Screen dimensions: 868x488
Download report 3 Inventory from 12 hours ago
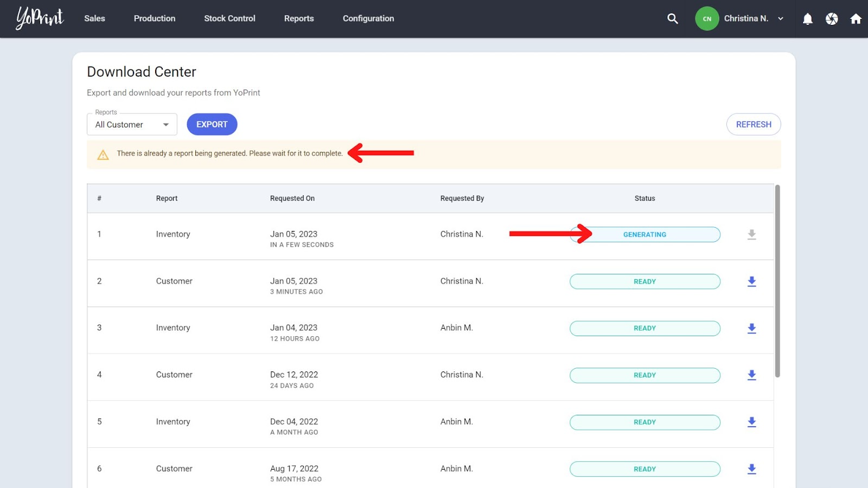click(752, 328)
